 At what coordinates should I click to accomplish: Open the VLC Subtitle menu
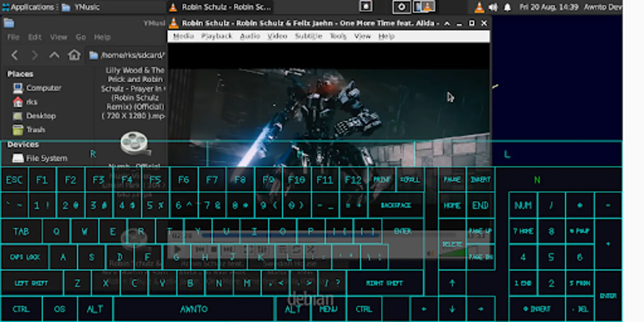pos(308,36)
